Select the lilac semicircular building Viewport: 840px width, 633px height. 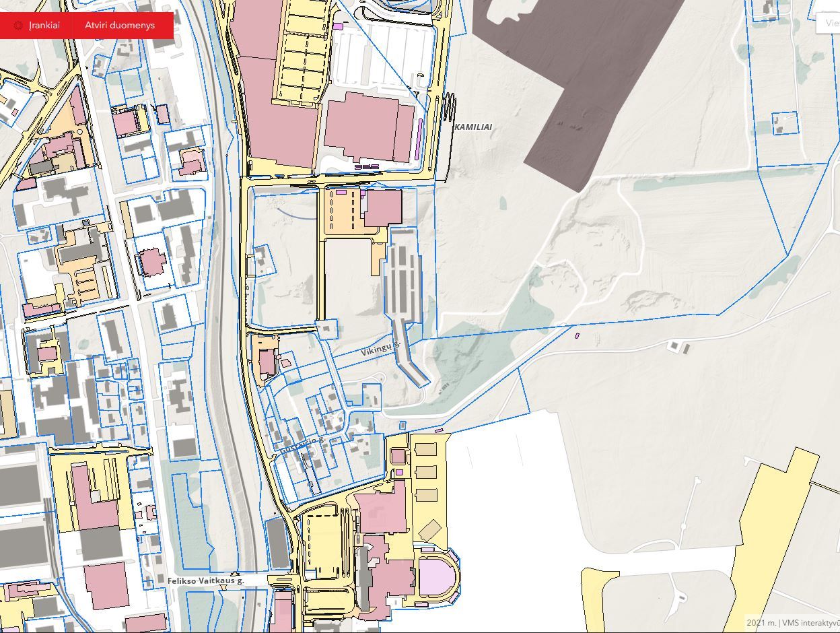(x=438, y=576)
